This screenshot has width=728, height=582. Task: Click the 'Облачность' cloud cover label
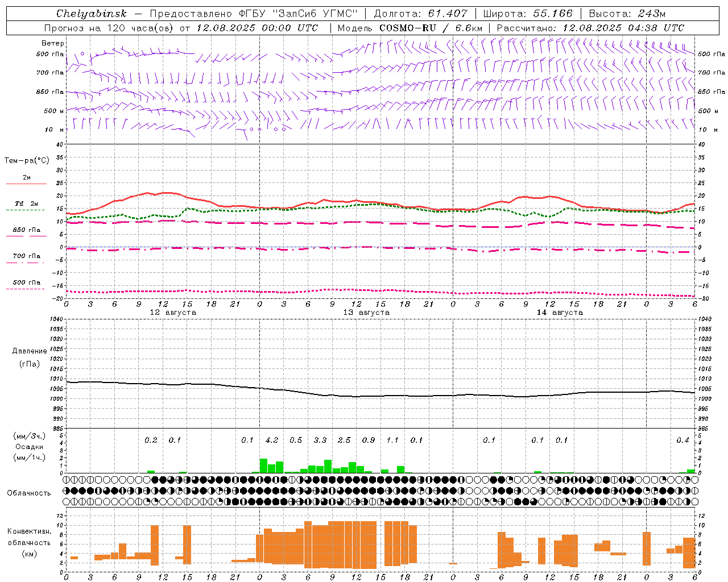click(29, 493)
